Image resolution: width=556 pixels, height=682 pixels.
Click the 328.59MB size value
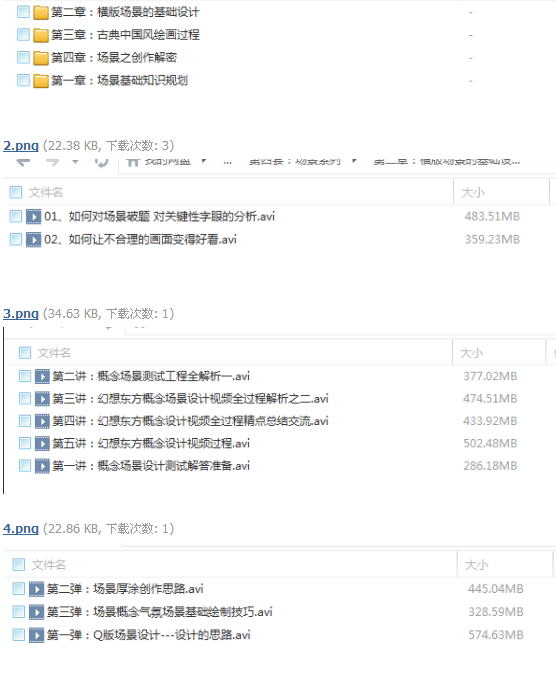tap(496, 612)
